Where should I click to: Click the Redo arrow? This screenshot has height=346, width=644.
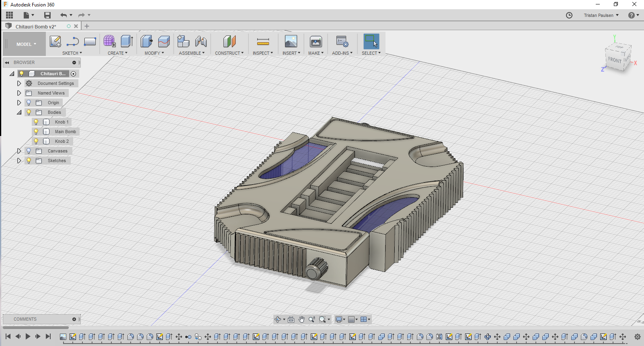(82, 15)
